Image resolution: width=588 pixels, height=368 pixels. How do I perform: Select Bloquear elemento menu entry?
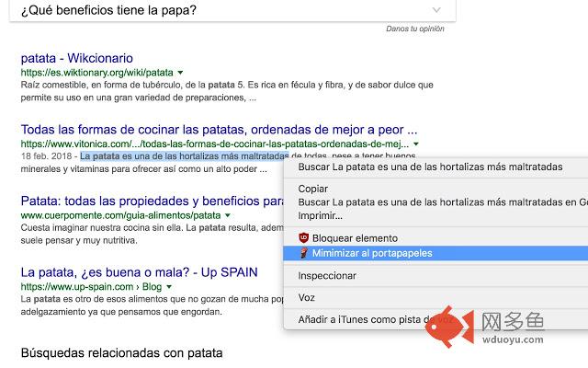pos(435,238)
